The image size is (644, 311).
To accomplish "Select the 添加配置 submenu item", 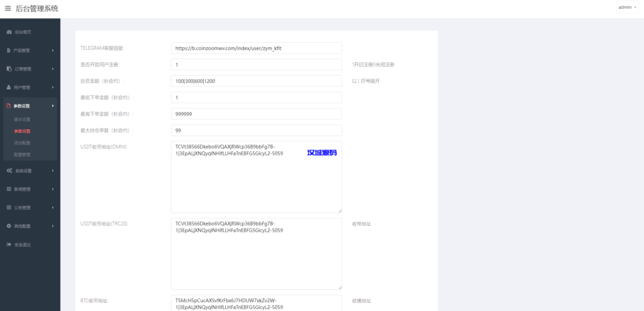I will pyautogui.click(x=22, y=143).
